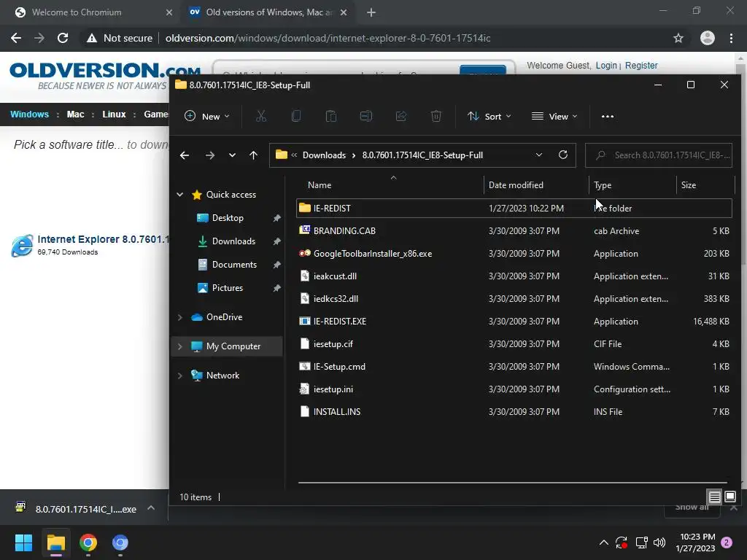
Task: Show hidden system tray icons
Action: pos(603,542)
